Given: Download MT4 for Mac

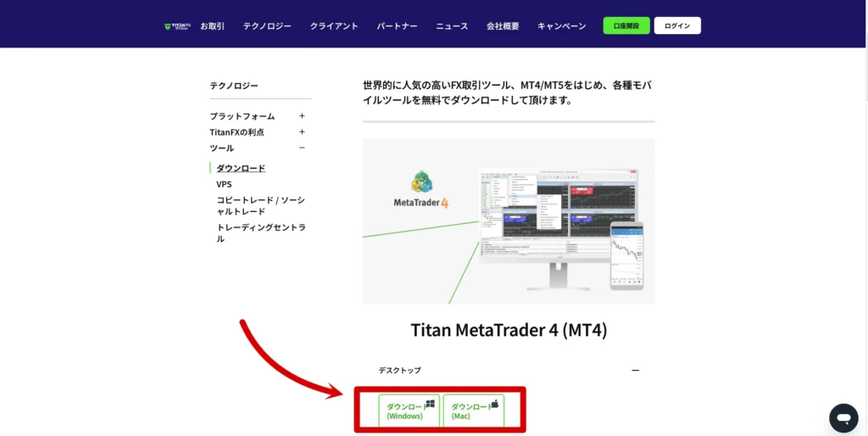Looking at the screenshot, I should (x=474, y=411).
